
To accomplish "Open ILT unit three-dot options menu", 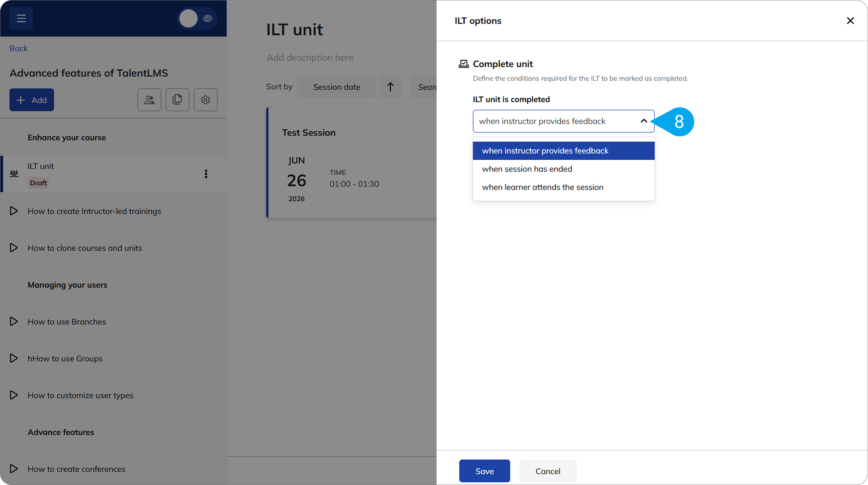I will [x=206, y=174].
